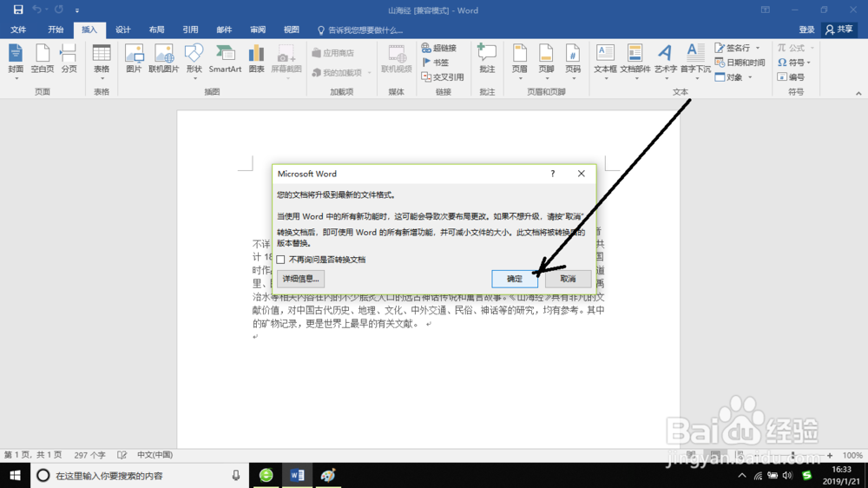Click the word count 297 个字
Image resolution: width=868 pixels, height=488 pixels.
(89, 455)
